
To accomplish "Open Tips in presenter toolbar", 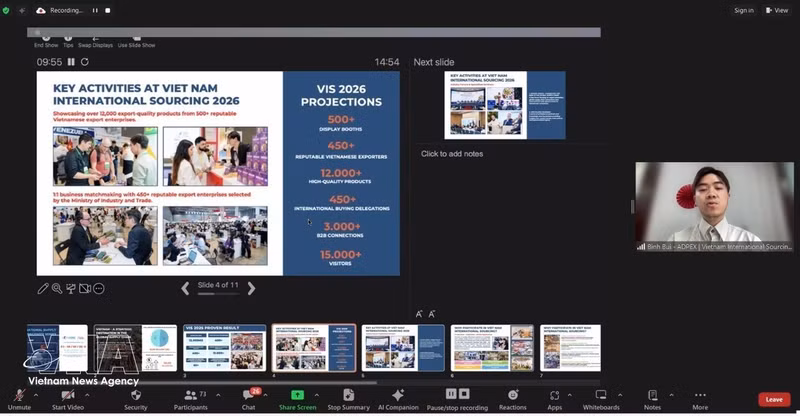I will pos(68,42).
